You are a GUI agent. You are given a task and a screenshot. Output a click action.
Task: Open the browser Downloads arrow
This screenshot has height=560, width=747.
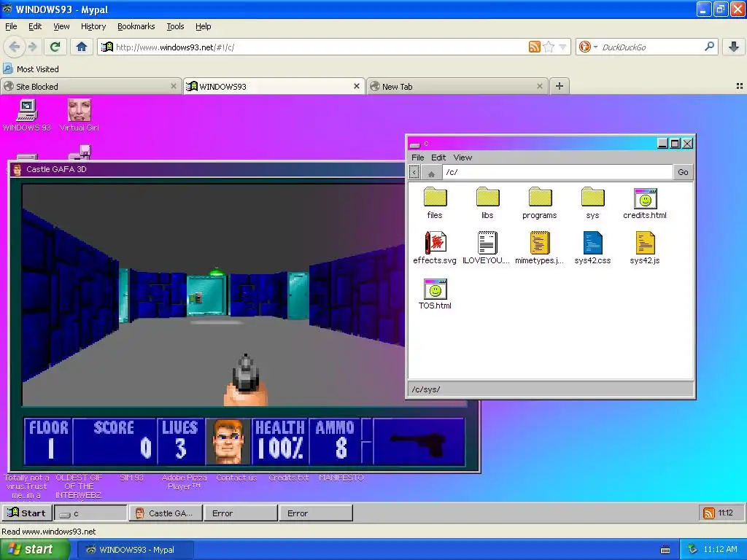tap(734, 47)
